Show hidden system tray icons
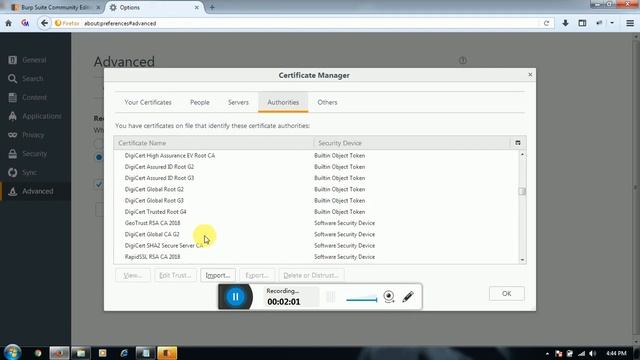 click(547, 353)
